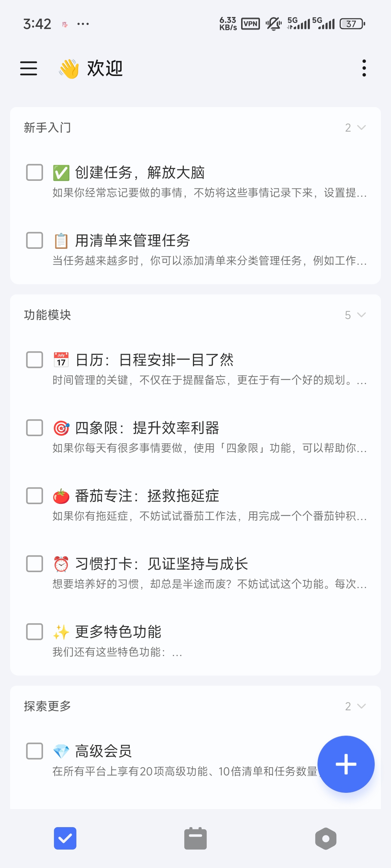Open the three-dot more options menu

tap(364, 68)
